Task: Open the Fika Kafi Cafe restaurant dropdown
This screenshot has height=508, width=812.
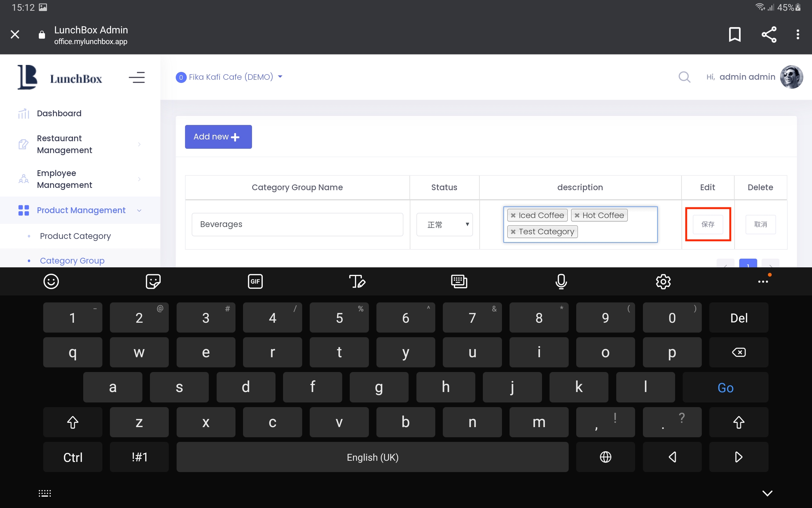Action: (x=230, y=77)
